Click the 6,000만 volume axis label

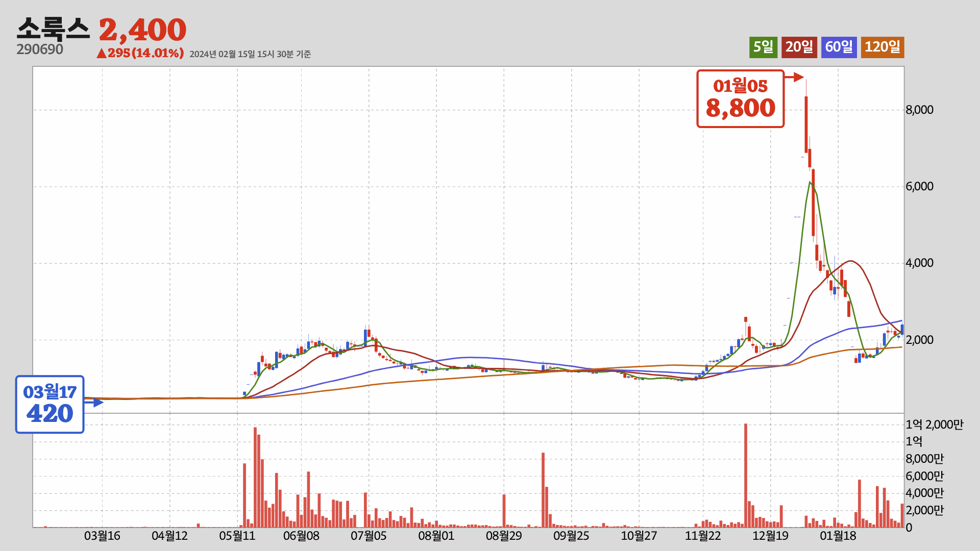point(925,476)
